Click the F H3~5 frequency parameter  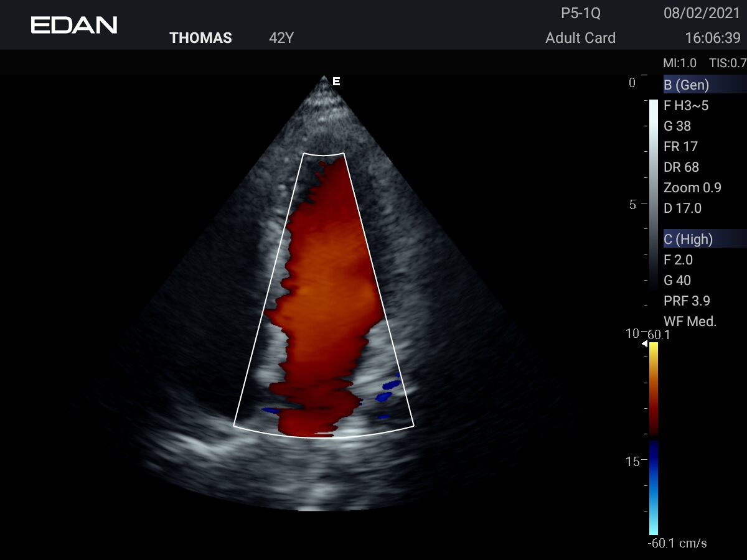coord(686,106)
